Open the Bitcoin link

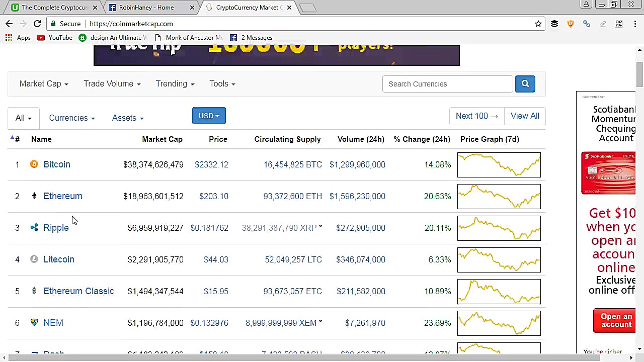57,164
